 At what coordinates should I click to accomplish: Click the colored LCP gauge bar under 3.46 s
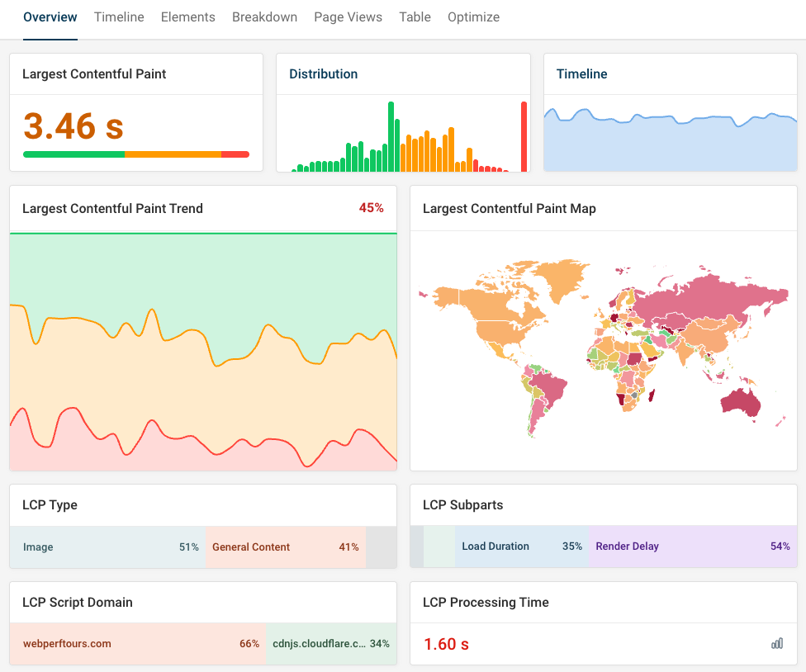(x=136, y=154)
